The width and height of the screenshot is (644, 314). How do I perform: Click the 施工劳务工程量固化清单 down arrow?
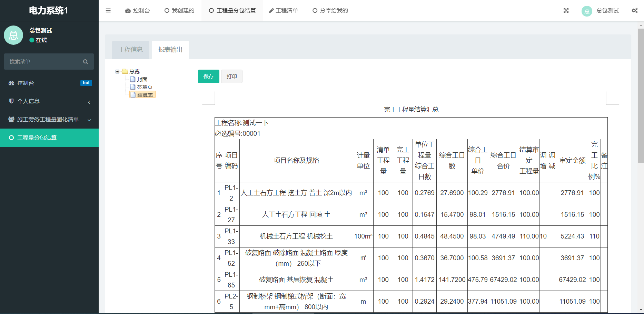point(89,120)
